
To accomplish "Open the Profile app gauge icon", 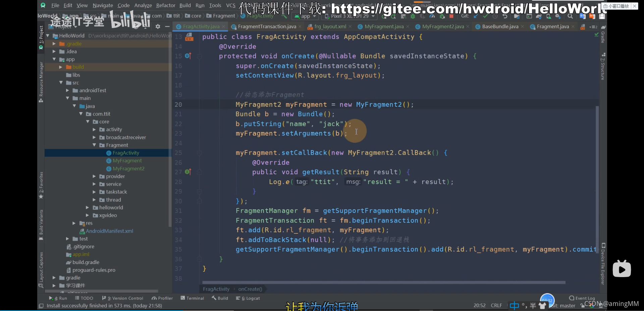I will coord(432,16).
